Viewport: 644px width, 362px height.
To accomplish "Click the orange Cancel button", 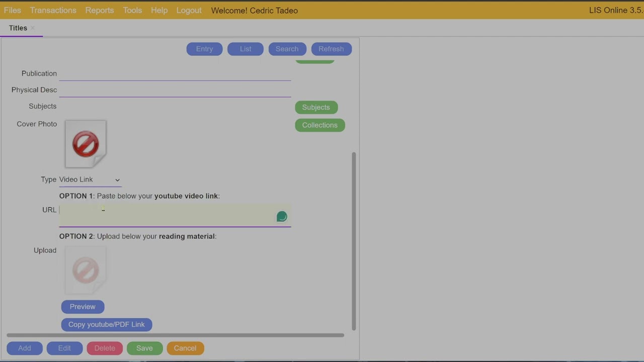I will pos(185,348).
